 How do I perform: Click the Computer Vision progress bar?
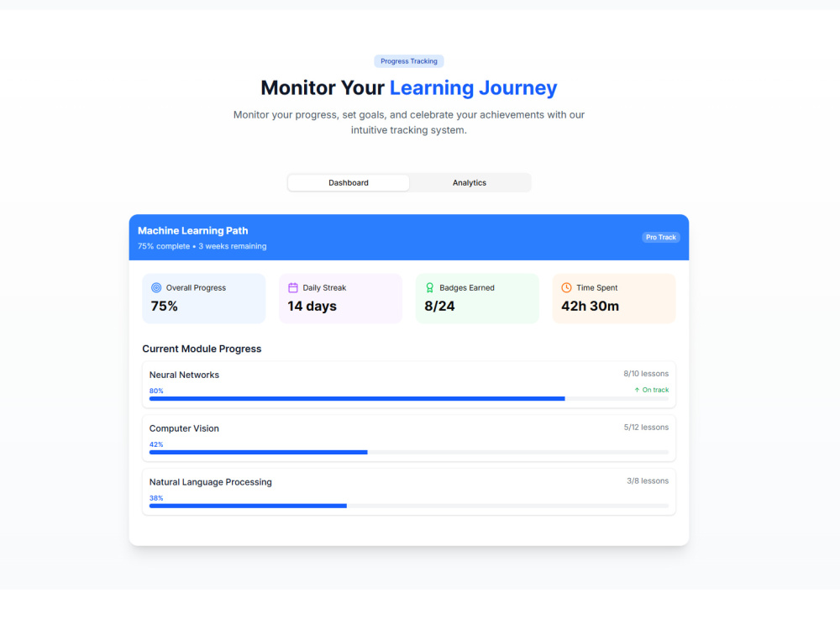(409, 452)
